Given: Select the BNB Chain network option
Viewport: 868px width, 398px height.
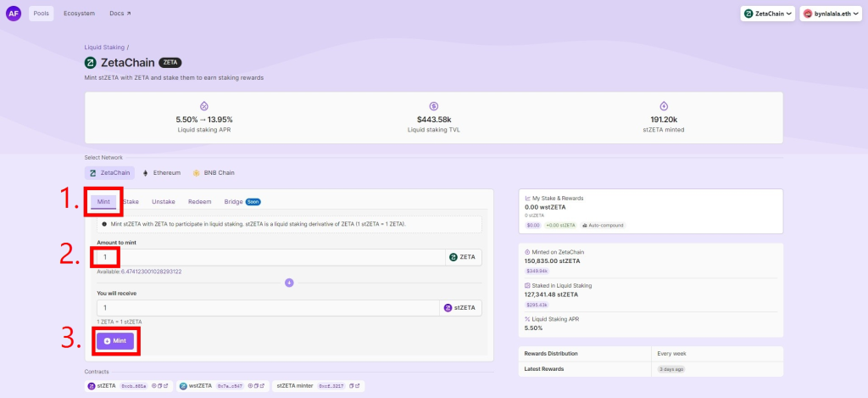Looking at the screenshot, I should [214, 172].
